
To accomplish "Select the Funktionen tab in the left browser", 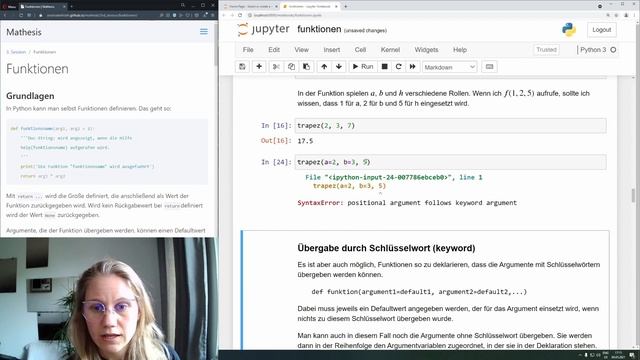I will click(x=43, y=7).
